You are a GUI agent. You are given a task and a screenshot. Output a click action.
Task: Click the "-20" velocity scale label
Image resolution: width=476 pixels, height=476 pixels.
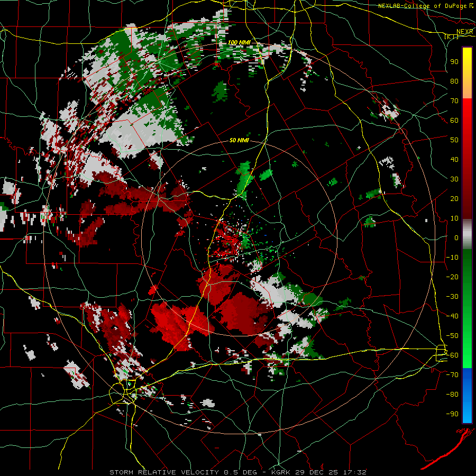point(452,277)
